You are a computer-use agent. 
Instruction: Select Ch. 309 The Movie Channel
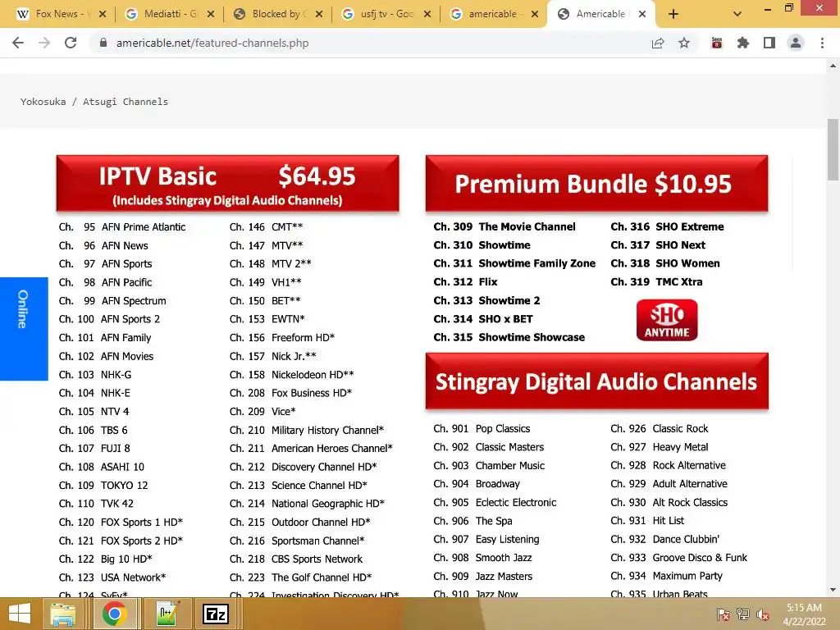click(504, 226)
